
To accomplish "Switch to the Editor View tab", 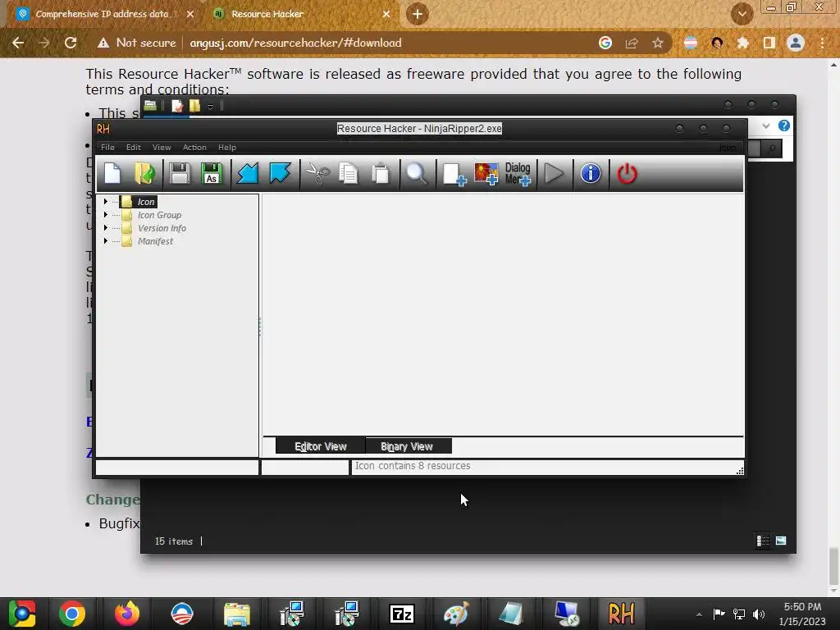I will tap(321, 445).
